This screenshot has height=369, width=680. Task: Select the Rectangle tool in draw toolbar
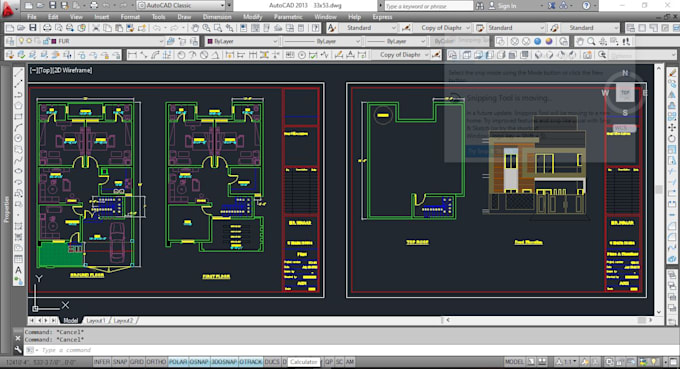click(18, 117)
